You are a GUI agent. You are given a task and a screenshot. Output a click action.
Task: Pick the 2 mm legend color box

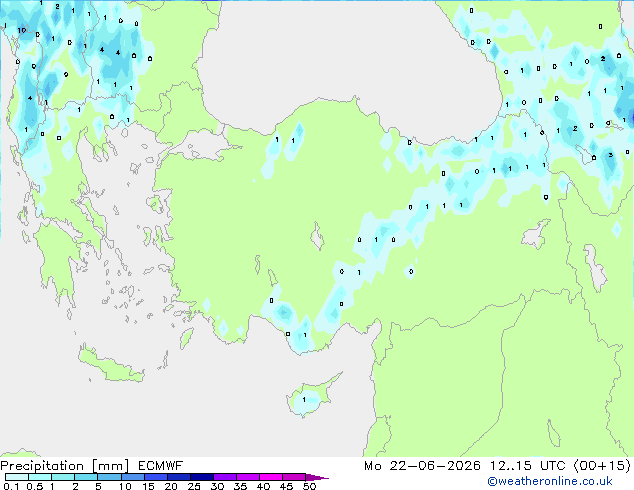(86, 477)
